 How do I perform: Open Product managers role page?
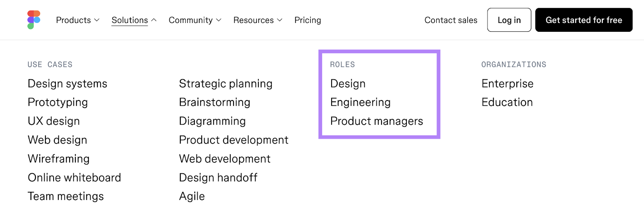[x=376, y=121]
